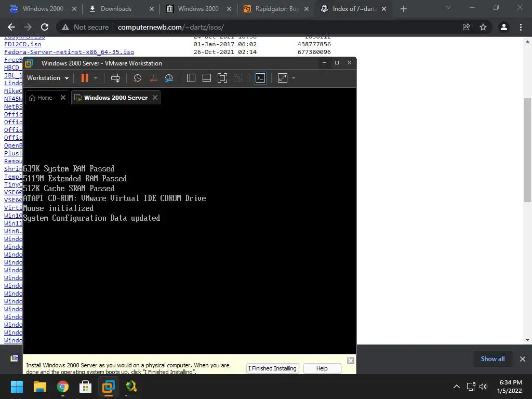Open the clock showing 6:34 PM
This screenshot has width=532, height=399.
click(x=510, y=387)
